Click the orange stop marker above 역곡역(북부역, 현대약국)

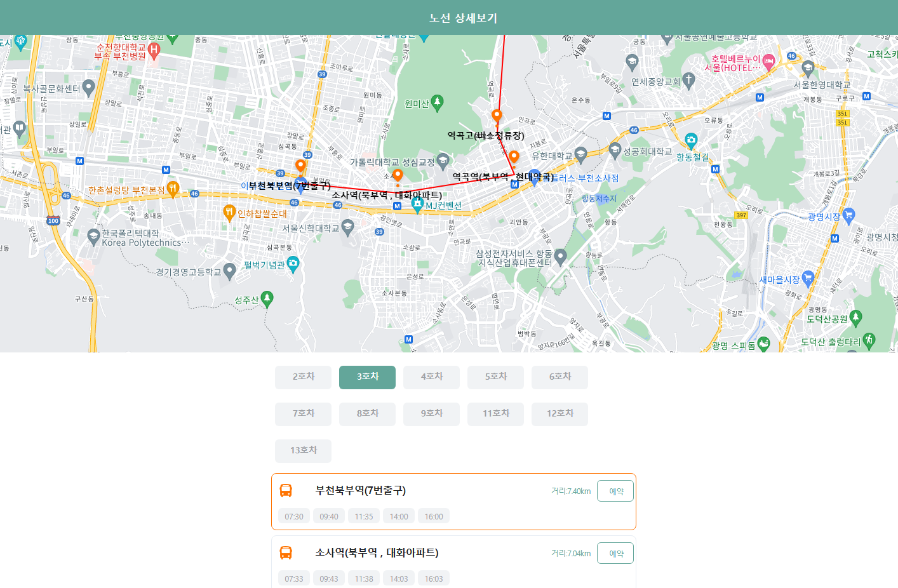point(514,157)
